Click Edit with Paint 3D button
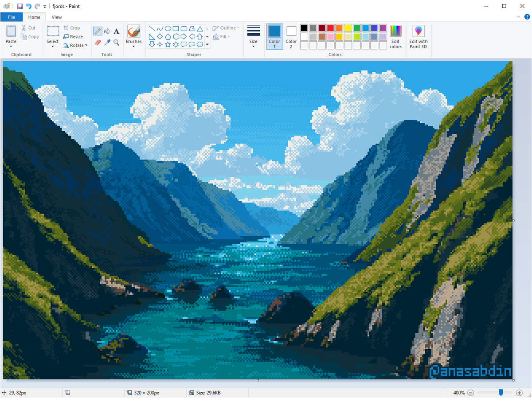 [x=418, y=36]
